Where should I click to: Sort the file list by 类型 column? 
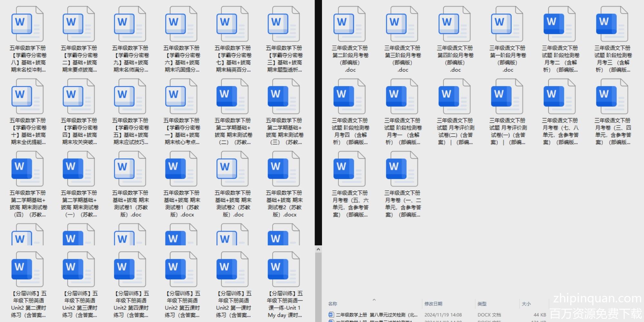(482, 304)
